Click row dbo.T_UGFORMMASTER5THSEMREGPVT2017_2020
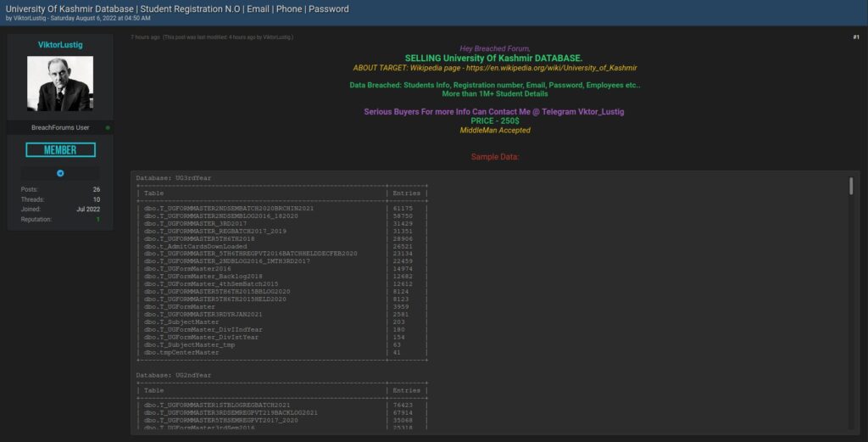The height and width of the screenshot is (442, 868). (x=282, y=421)
